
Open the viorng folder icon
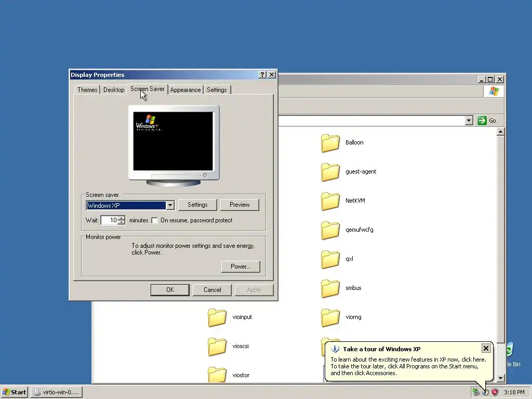click(x=330, y=317)
